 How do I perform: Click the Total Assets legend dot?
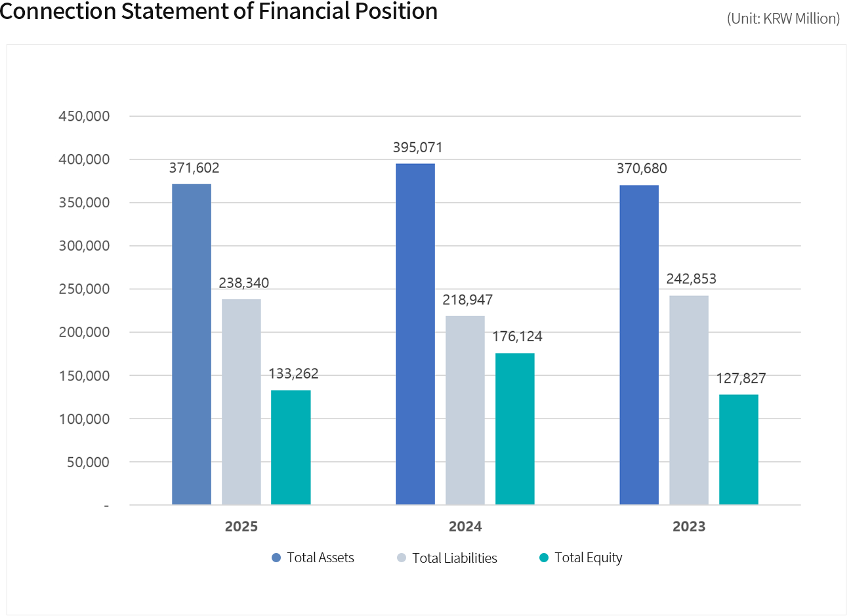click(276, 558)
